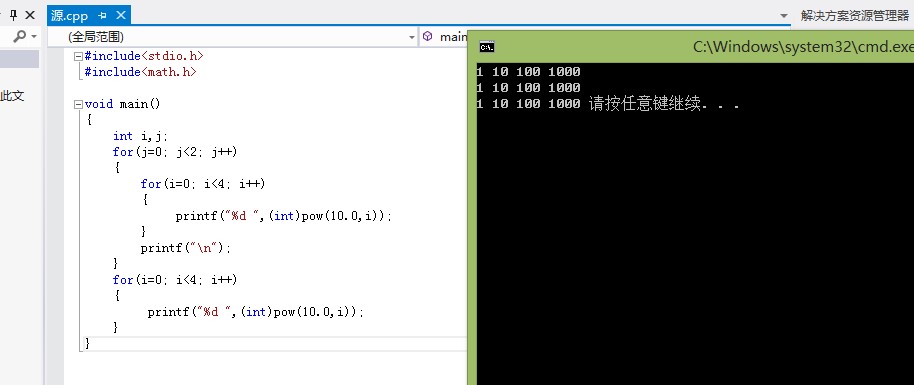The width and height of the screenshot is (914, 385).
Task: Click the printf("\n"); code line
Action: pos(185,248)
